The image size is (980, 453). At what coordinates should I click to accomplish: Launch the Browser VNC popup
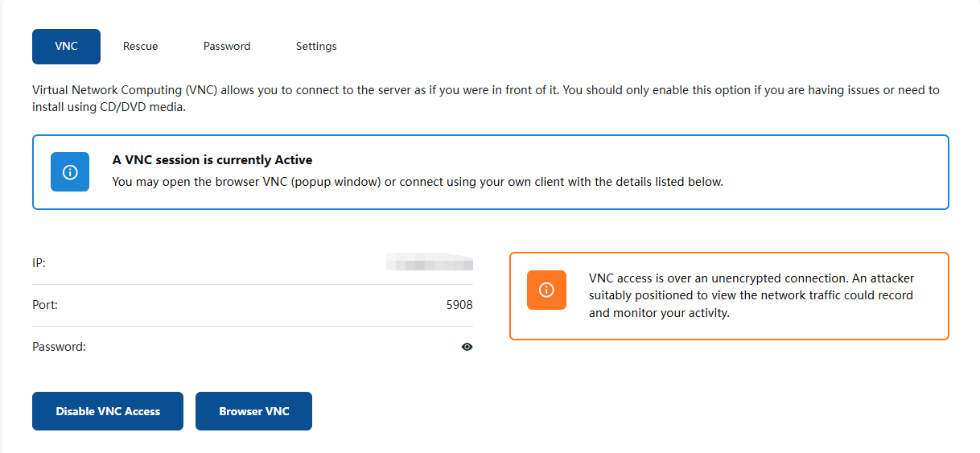(253, 411)
